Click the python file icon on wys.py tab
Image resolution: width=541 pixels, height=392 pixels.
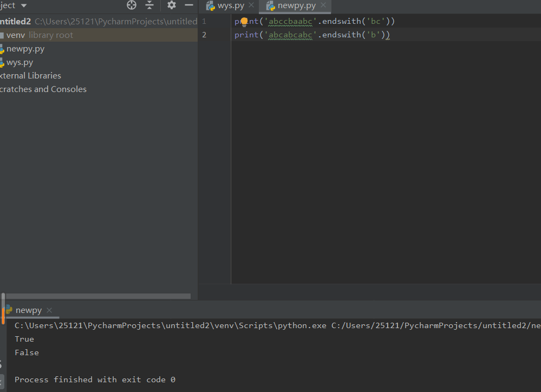click(211, 5)
